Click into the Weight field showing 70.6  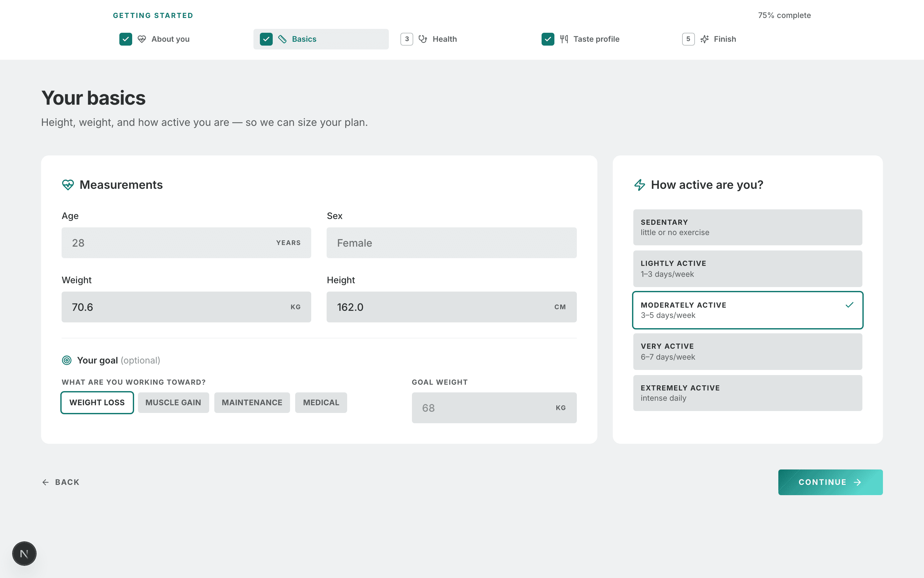pyautogui.click(x=186, y=307)
